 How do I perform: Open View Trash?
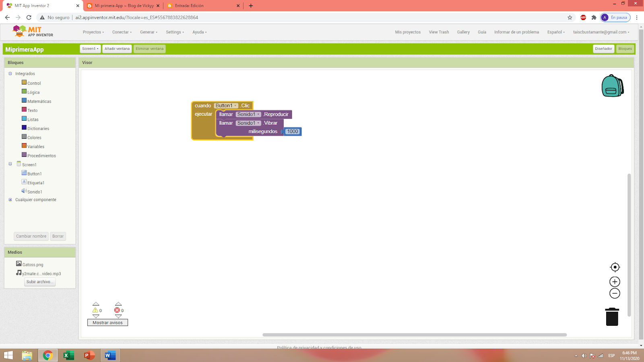pyautogui.click(x=439, y=32)
